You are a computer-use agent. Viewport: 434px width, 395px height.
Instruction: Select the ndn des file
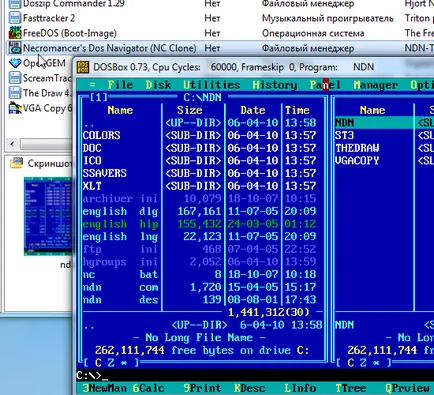coord(199,300)
